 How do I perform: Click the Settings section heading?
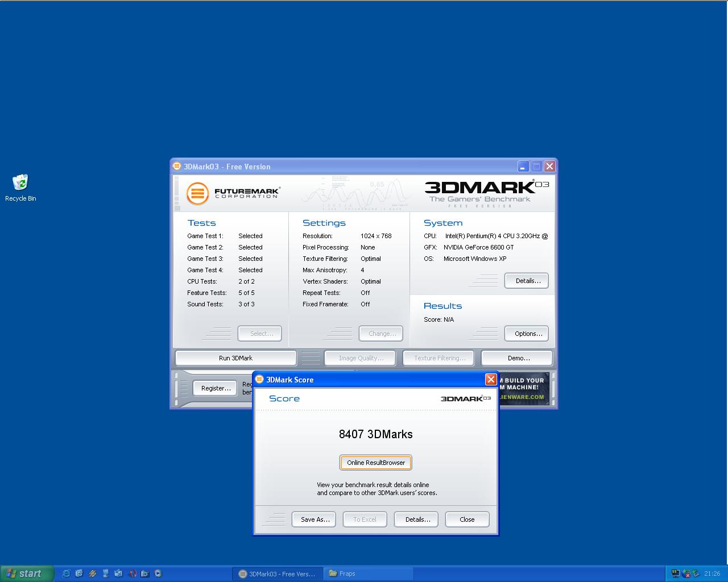pos(324,223)
